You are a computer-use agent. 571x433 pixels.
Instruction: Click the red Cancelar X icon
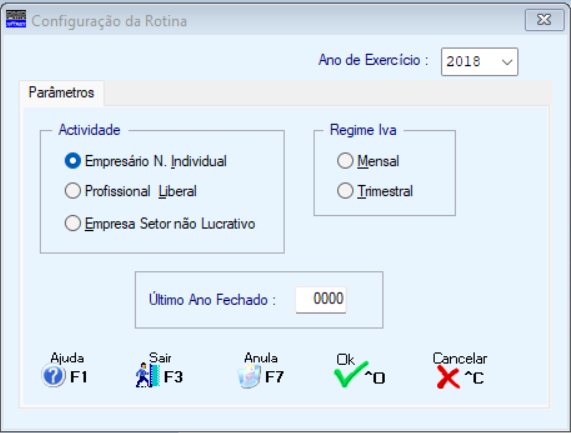tap(448, 377)
